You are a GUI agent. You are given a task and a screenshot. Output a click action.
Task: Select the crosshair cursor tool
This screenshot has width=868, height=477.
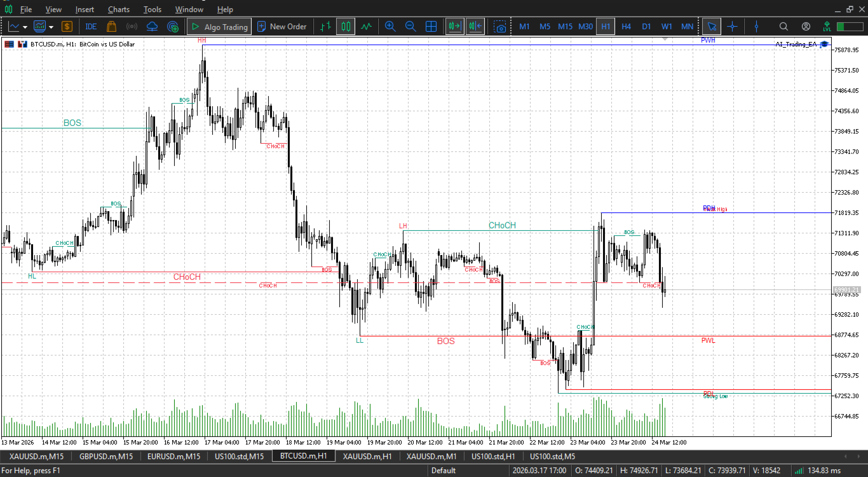(732, 27)
